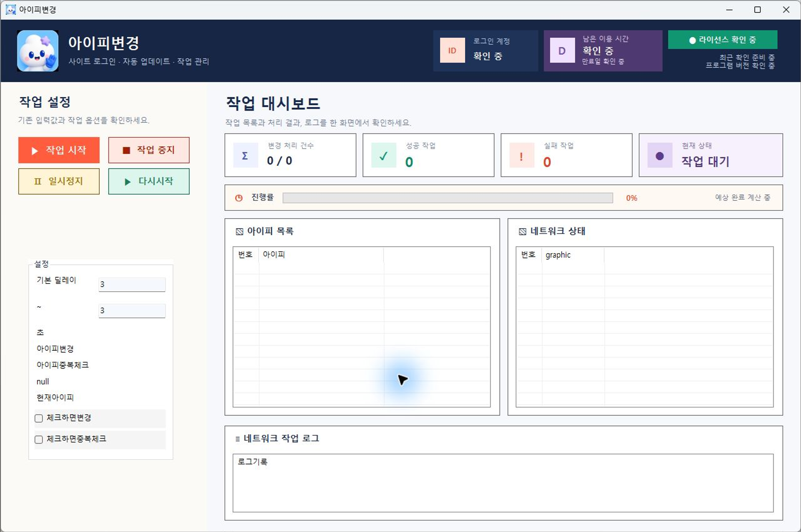Click the D remaining time icon

(562, 51)
